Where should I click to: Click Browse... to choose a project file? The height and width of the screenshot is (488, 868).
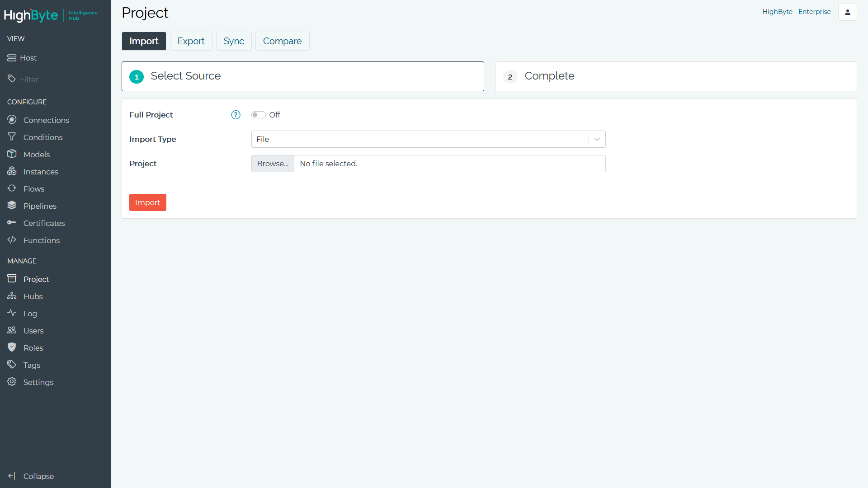273,164
